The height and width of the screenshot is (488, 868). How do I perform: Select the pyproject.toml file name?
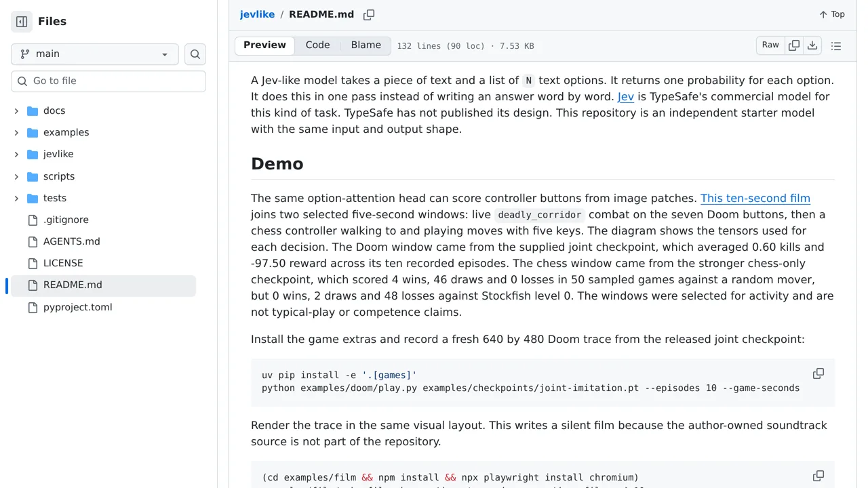point(77,307)
